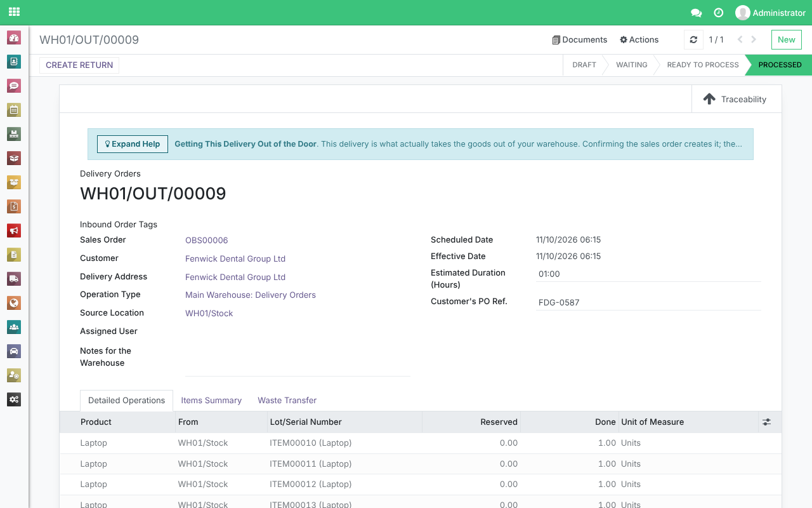Click the Notes for the Warehouse field

(x=298, y=361)
